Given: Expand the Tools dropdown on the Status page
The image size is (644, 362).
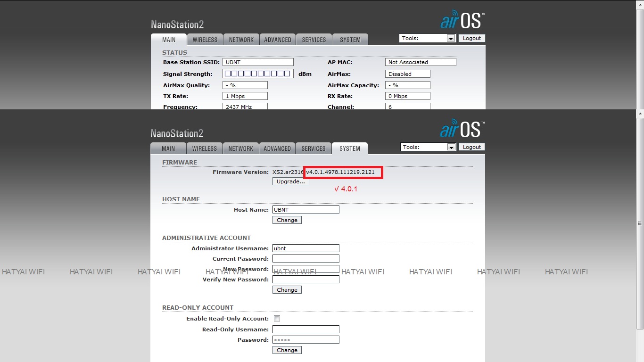Looking at the screenshot, I should [x=428, y=38].
